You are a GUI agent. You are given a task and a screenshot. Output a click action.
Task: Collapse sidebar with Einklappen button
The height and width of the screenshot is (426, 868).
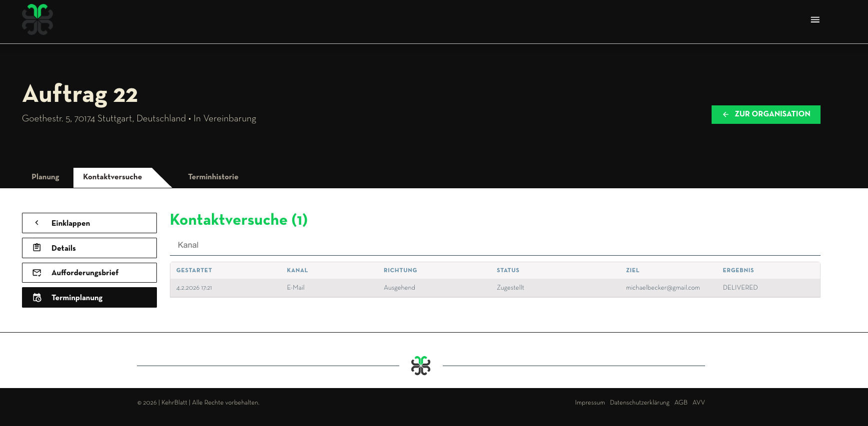89,223
